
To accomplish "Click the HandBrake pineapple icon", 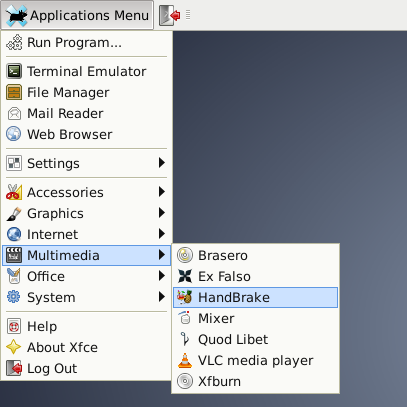I will (185, 297).
